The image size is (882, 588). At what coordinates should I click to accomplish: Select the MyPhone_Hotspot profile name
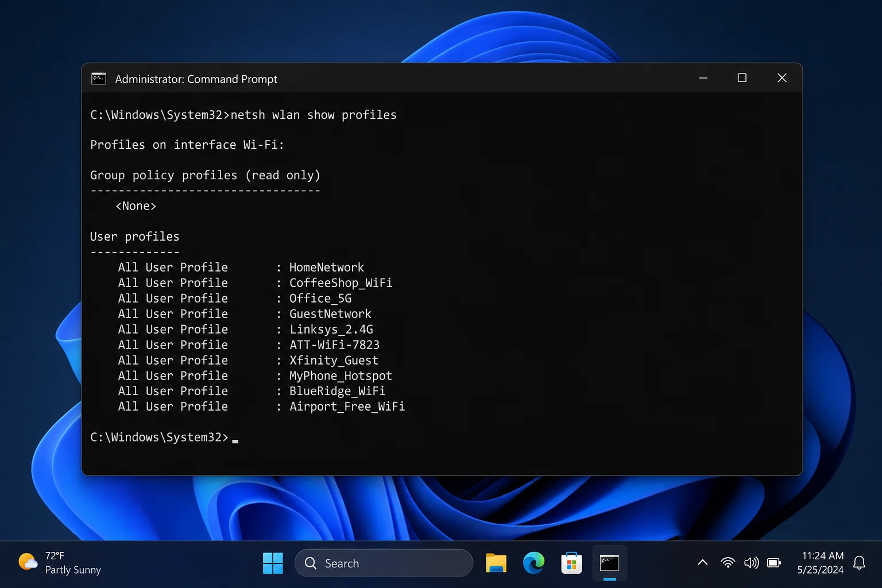(341, 376)
